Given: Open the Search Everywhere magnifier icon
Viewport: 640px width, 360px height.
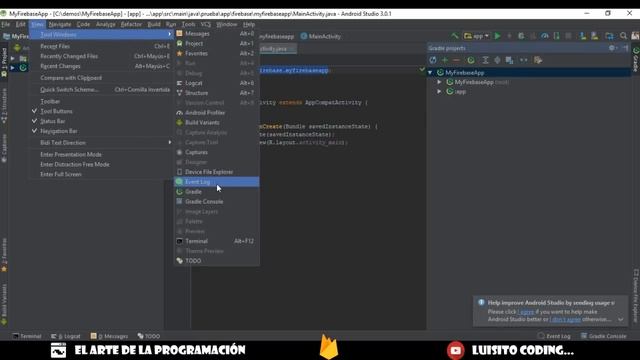Looking at the screenshot, I should click(x=623, y=36).
